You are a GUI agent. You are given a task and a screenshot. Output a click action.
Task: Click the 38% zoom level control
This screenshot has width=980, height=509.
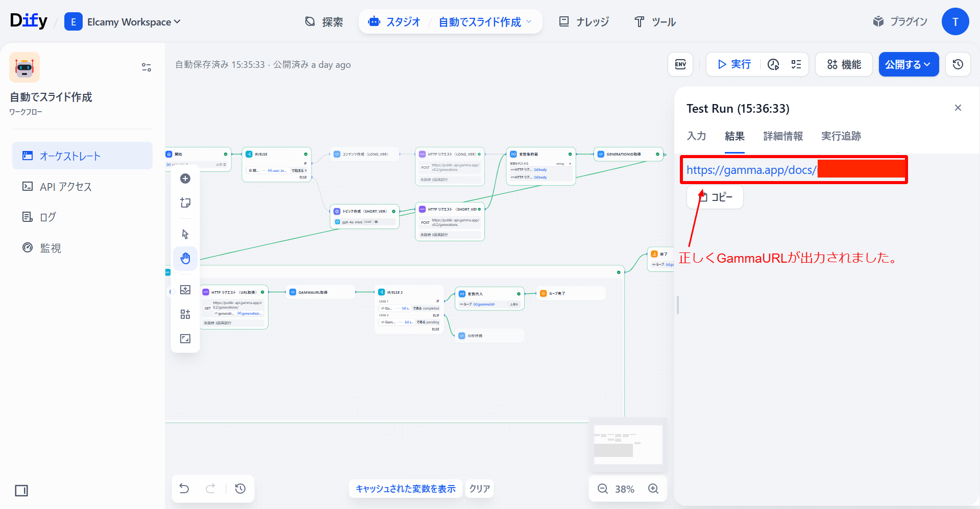pyautogui.click(x=624, y=489)
